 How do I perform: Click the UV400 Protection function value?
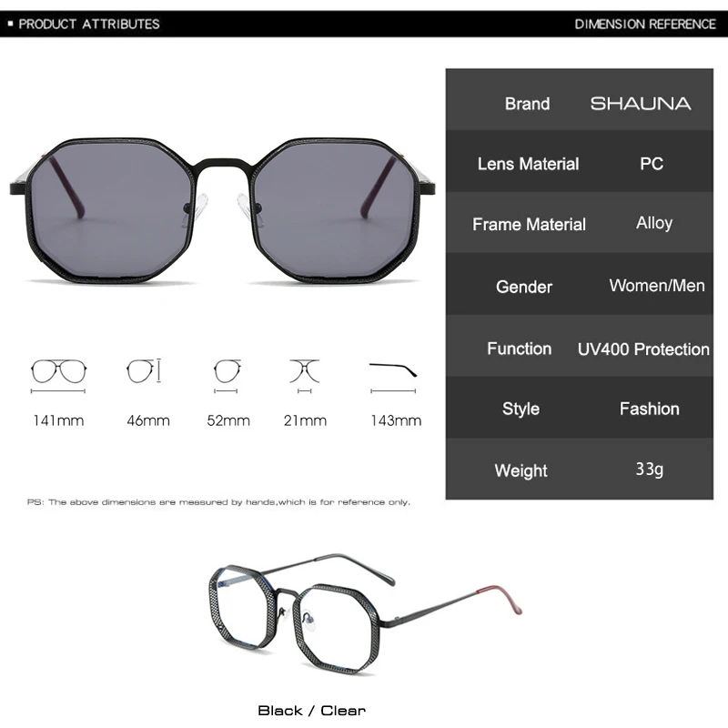(x=643, y=349)
